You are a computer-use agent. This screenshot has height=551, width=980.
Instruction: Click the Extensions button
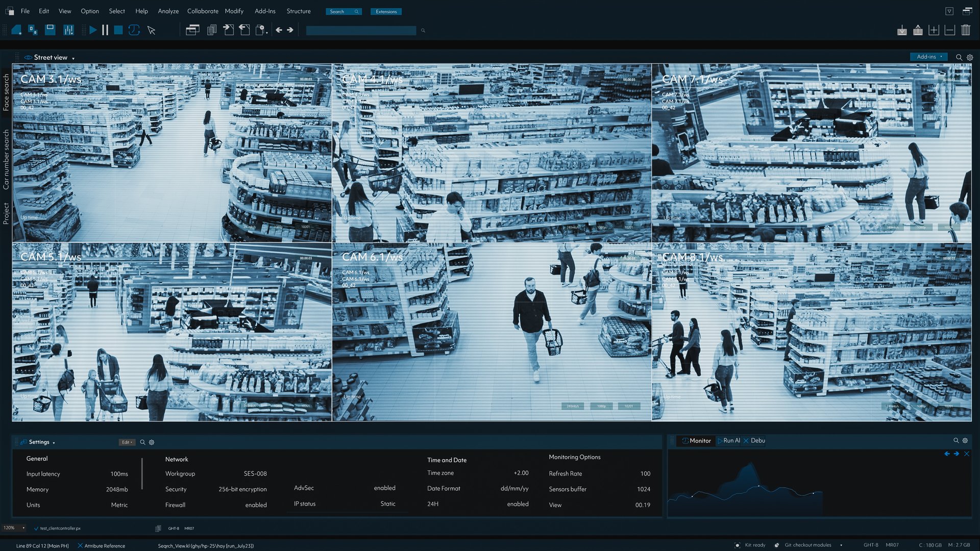(x=386, y=11)
